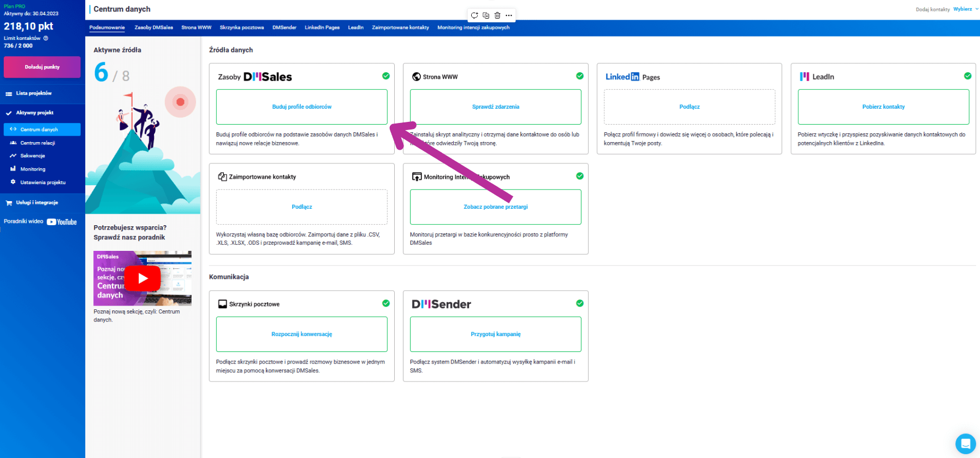Viewport: 980px width, 458px height.
Task: Open Sekwencje via its line-chart icon
Action: click(x=13, y=156)
